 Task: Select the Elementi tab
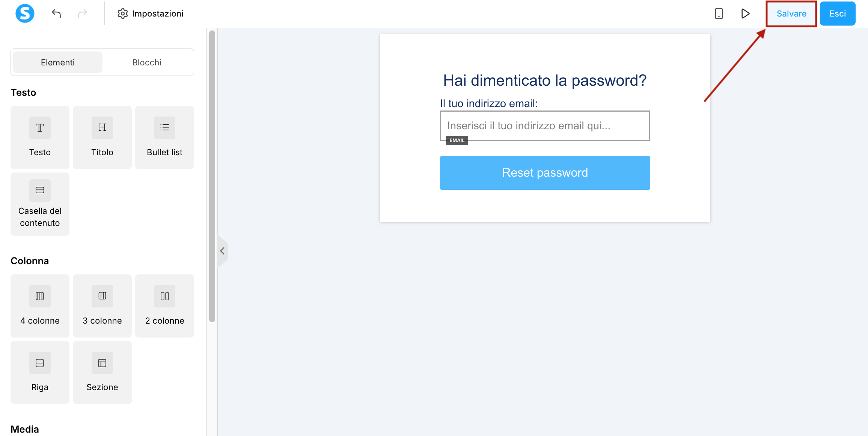58,62
